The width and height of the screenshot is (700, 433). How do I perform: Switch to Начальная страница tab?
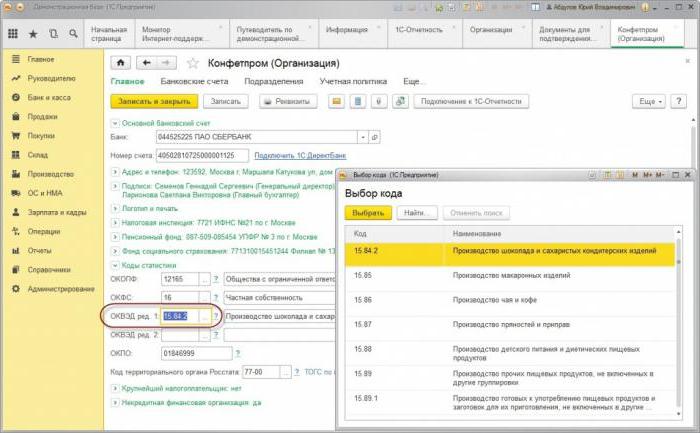109,34
